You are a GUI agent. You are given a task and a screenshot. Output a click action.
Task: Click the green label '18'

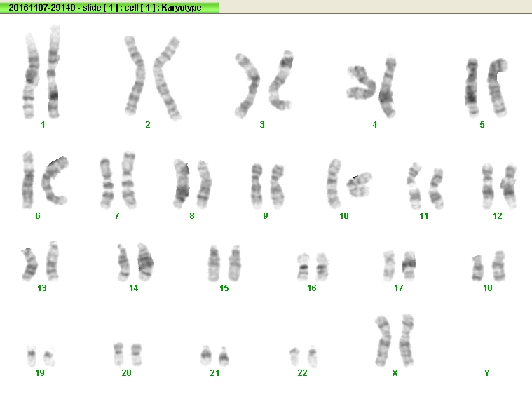pyautogui.click(x=488, y=288)
